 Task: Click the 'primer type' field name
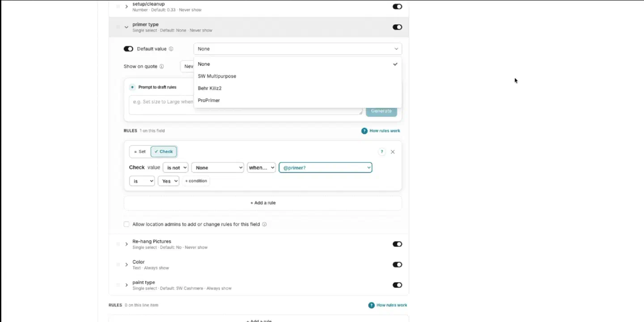coord(145,25)
